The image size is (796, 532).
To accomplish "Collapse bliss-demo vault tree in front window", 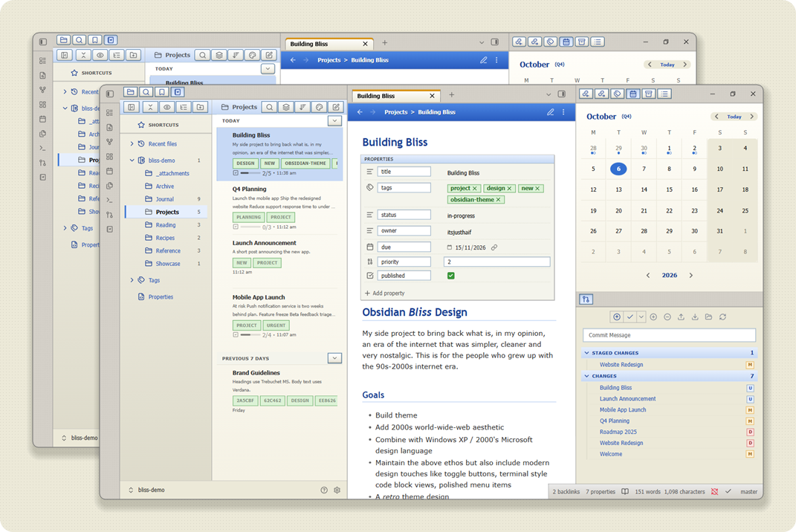I will (x=132, y=160).
